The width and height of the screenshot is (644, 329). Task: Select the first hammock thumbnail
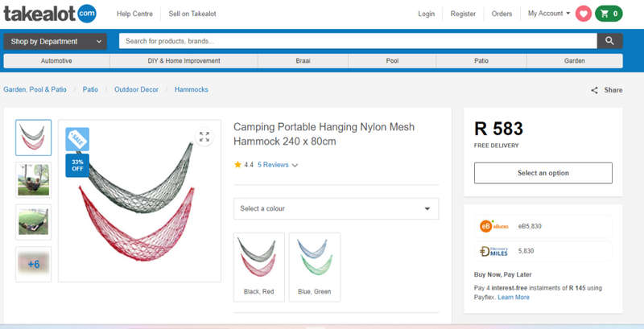(x=33, y=138)
